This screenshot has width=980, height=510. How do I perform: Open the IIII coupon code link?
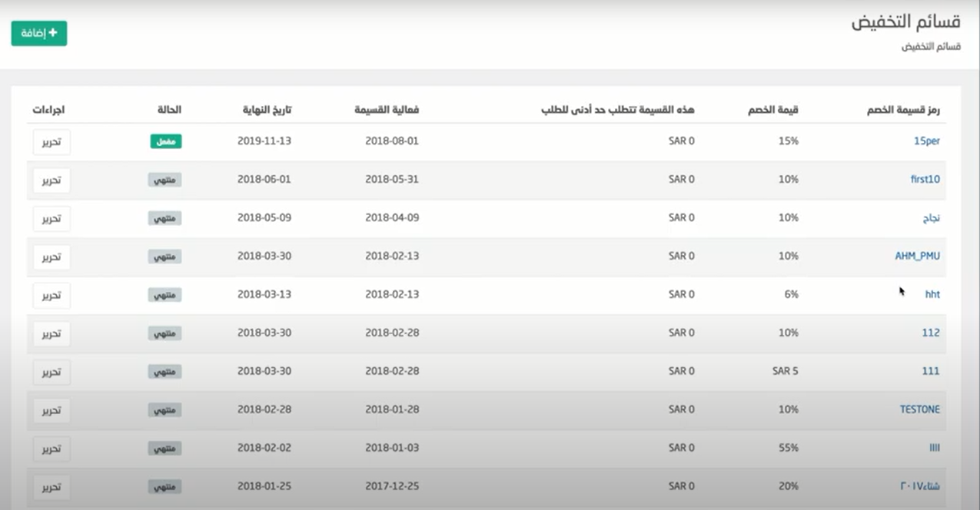coord(935,449)
